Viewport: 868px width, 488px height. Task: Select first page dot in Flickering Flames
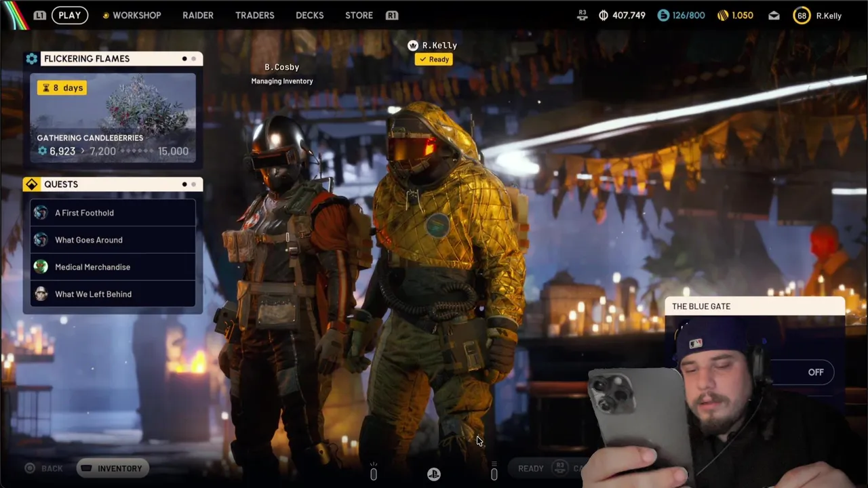coord(184,59)
